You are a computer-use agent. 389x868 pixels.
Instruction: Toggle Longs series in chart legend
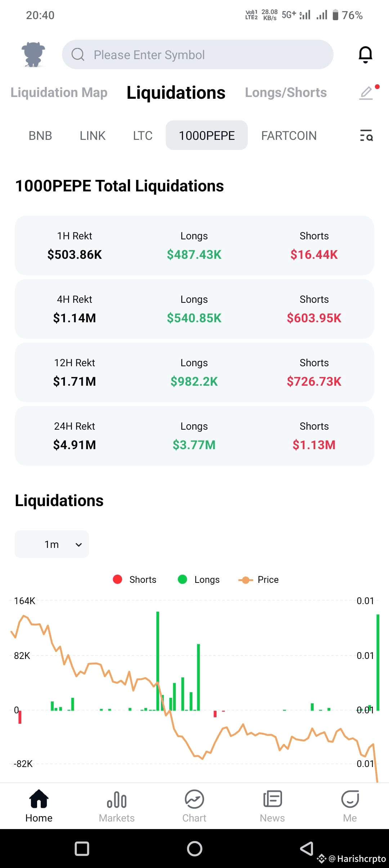(199, 580)
